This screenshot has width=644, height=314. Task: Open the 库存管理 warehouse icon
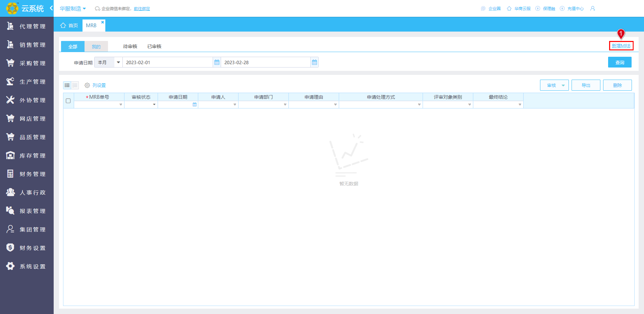10,155
